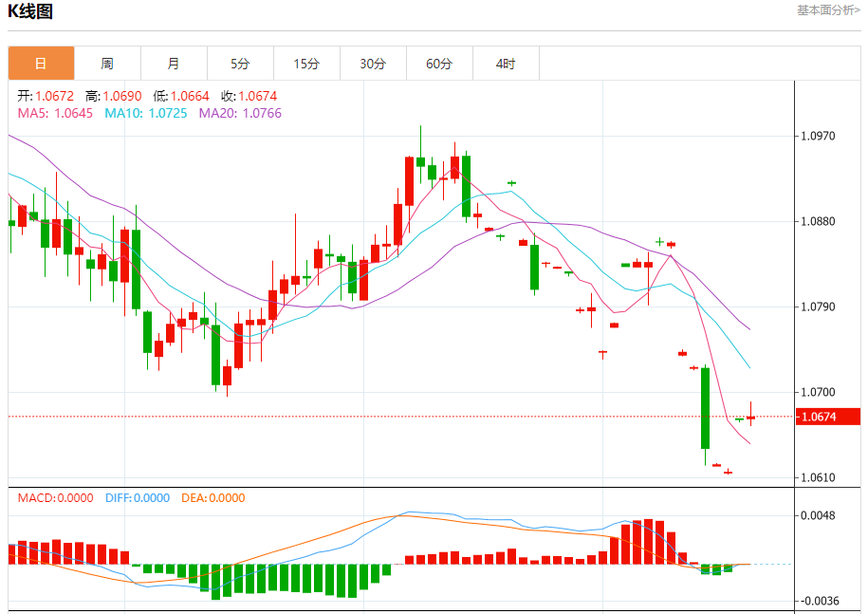
Task: Click the 开:1.0672 open price value
Action: pyautogui.click(x=46, y=96)
